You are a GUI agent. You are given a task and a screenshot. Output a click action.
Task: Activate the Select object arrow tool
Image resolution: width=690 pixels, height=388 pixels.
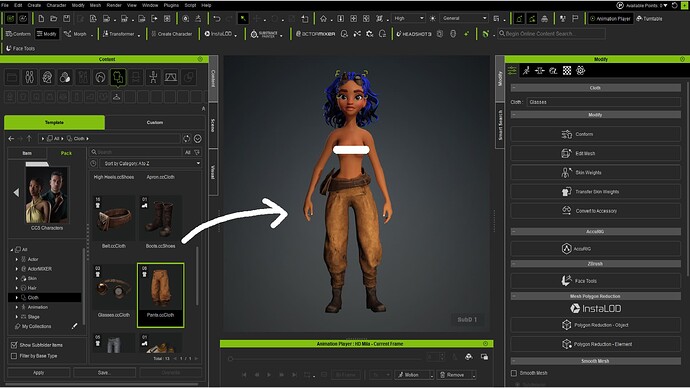(x=243, y=18)
